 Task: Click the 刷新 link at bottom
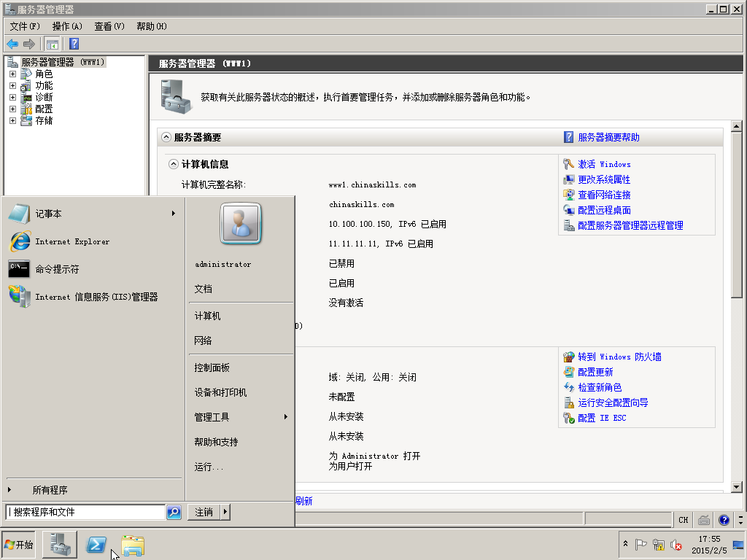click(304, 501)
